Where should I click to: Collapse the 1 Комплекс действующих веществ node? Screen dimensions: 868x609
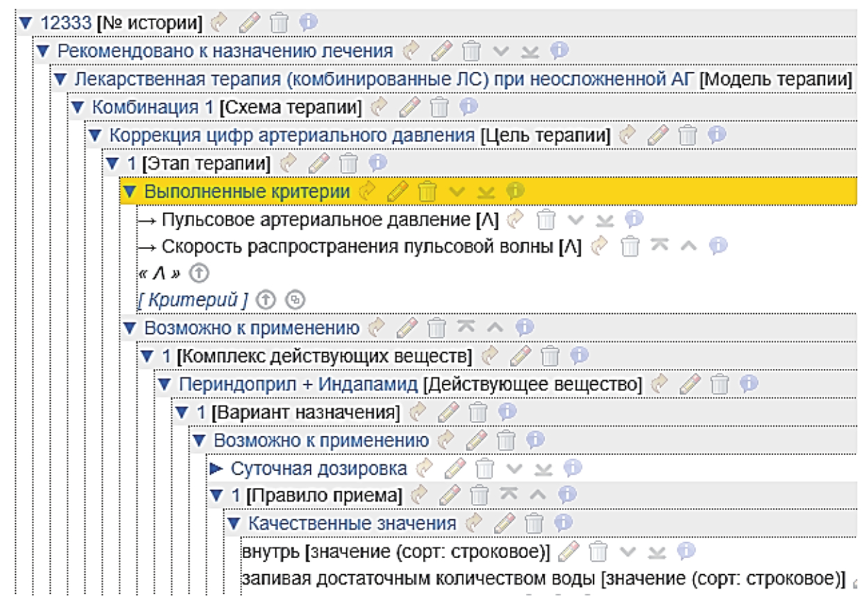147,356
